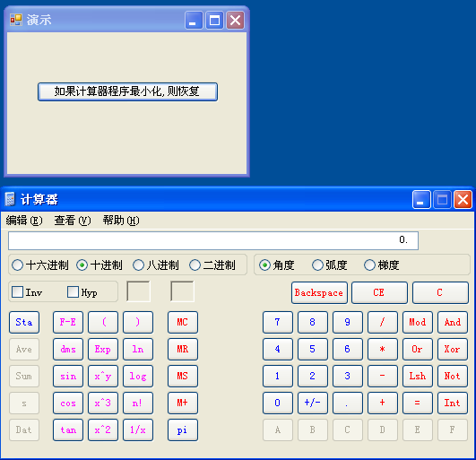Click the Mod operator button
Image resolution: width=476 pixels, height=460 pixels.
tap(418, 322)
